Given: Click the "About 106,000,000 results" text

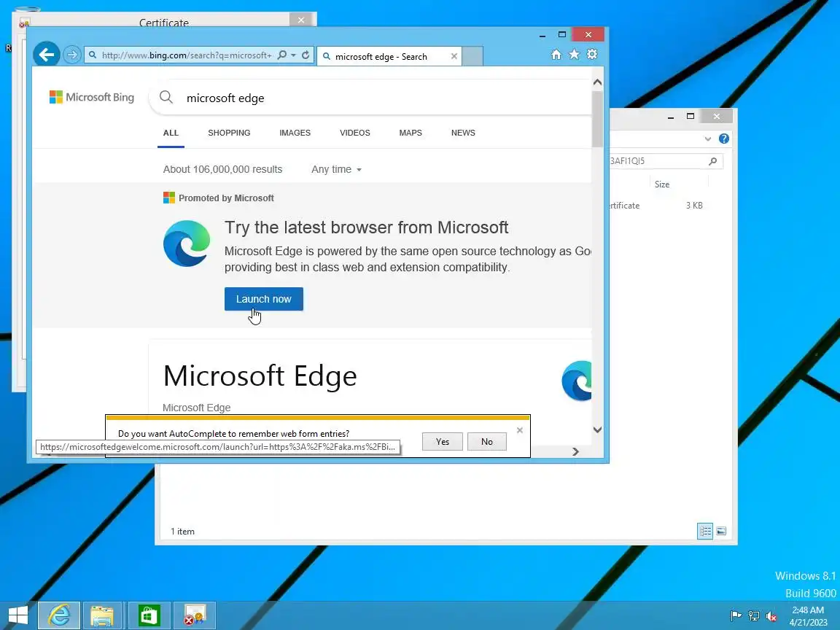Looking at the screenshot, I should tap(222, 169).
